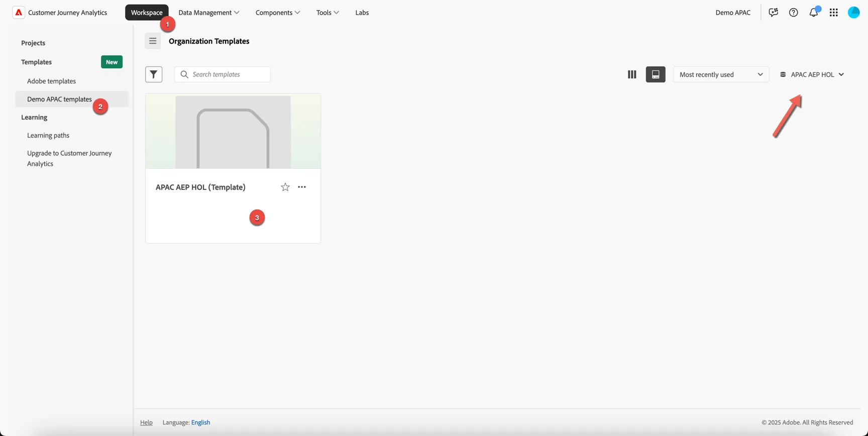Open the filter funnel panel

154,74
